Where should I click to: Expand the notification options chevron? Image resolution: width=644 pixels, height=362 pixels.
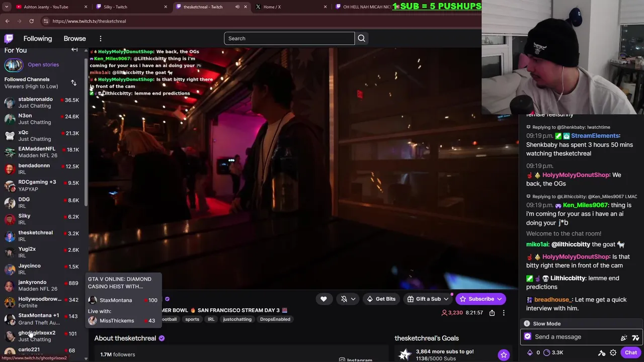coord(353,299)
